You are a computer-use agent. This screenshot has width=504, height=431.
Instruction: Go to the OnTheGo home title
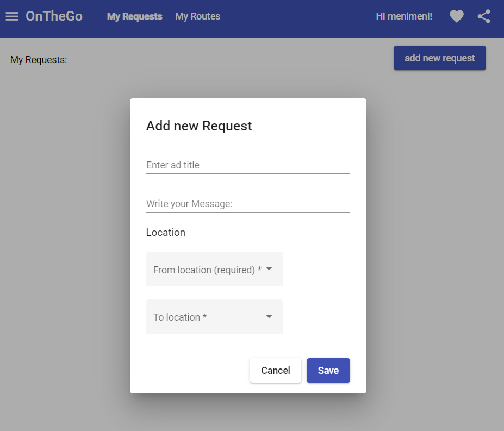pos(54,16)
